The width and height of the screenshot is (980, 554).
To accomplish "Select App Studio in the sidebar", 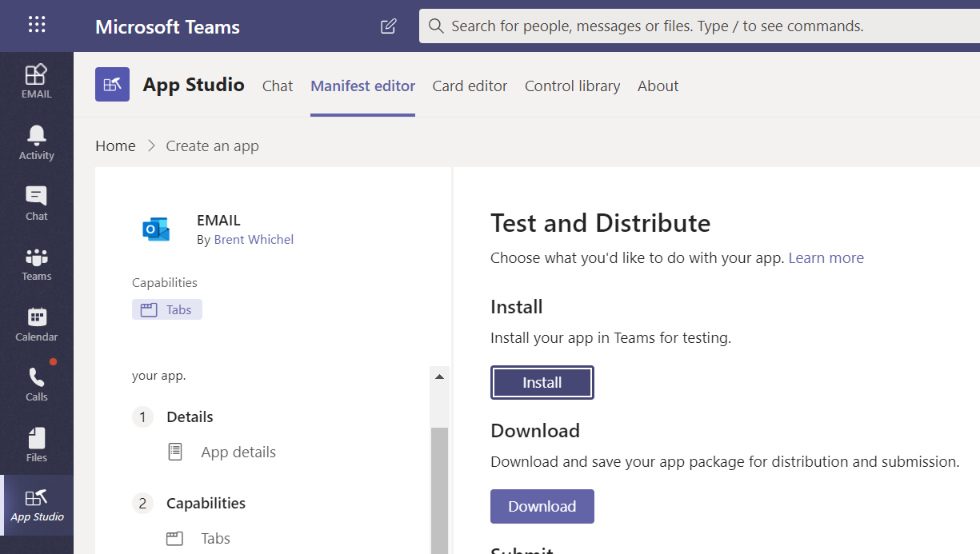I will click(x=36, y=505).
